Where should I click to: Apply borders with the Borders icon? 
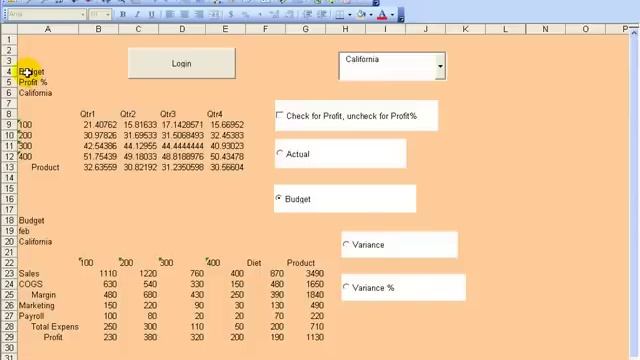point(340,14)
